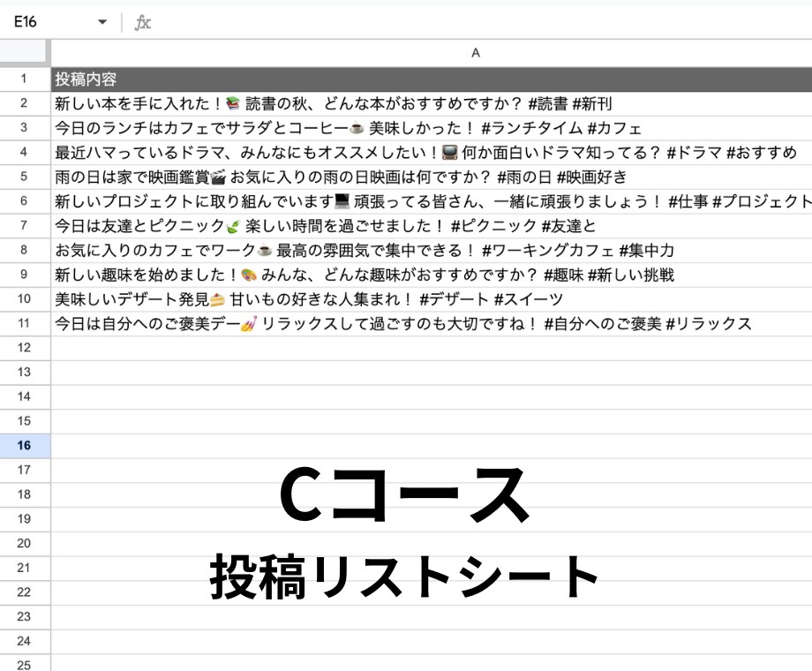Click the fx formula icon
Viewport: 812px width, 671px height.
[142, 22]
